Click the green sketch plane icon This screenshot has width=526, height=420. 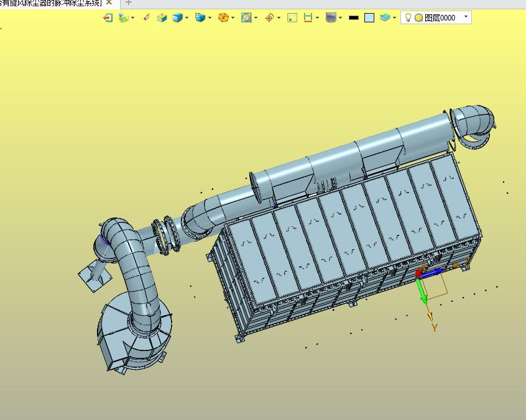[x=124, y=18]
